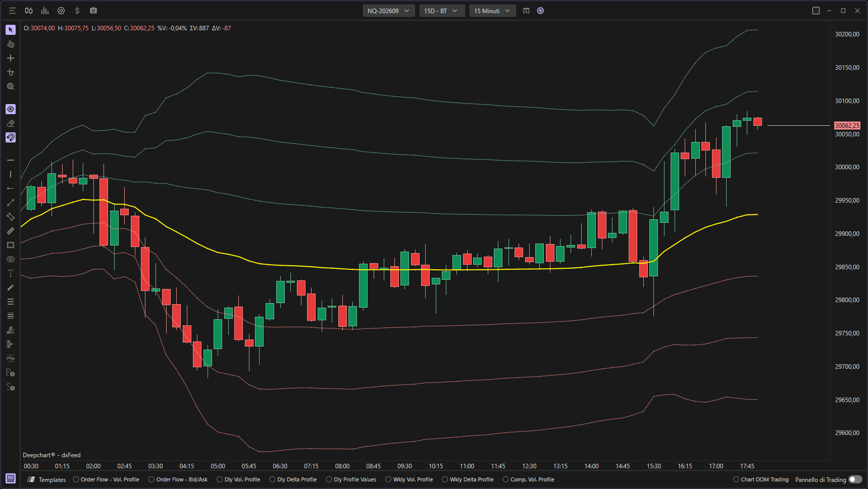The height and width of the screenshot is (489, 868).
Task: Open chart settings gear icon
Action: (x=61, y=11)
